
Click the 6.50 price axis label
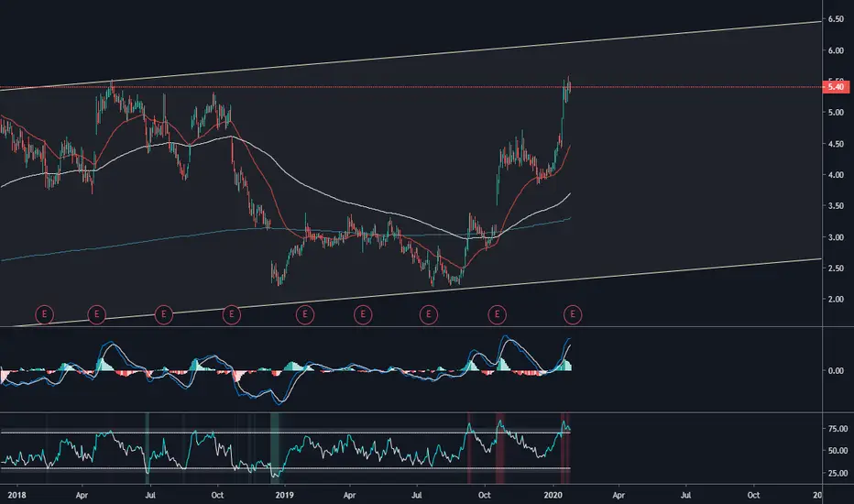[836, 19]
